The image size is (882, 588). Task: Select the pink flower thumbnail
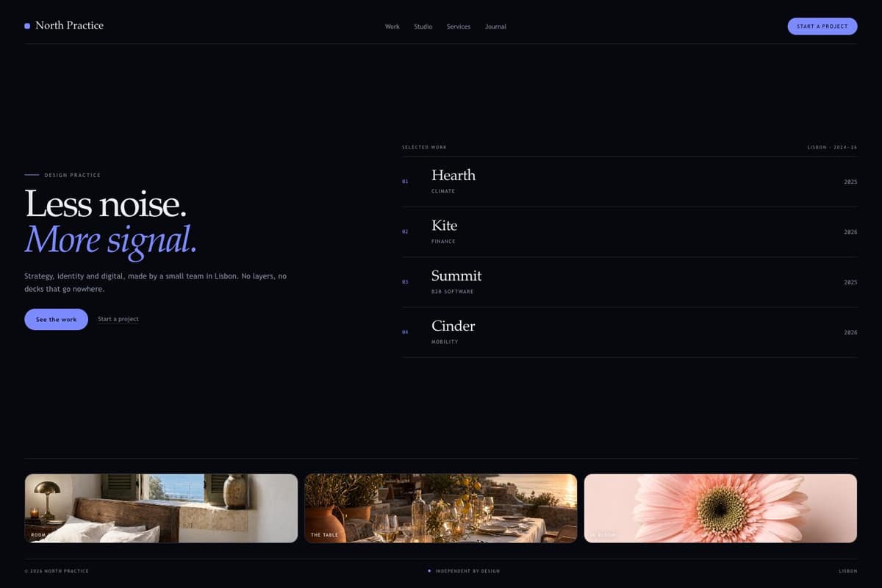point(720,508)
